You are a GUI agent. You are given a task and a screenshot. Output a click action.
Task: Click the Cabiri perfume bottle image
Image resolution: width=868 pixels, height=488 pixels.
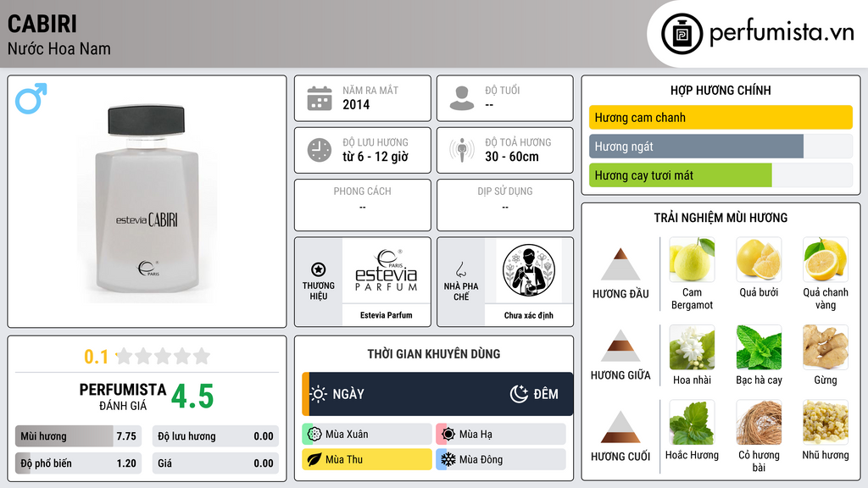pos(147,200)
